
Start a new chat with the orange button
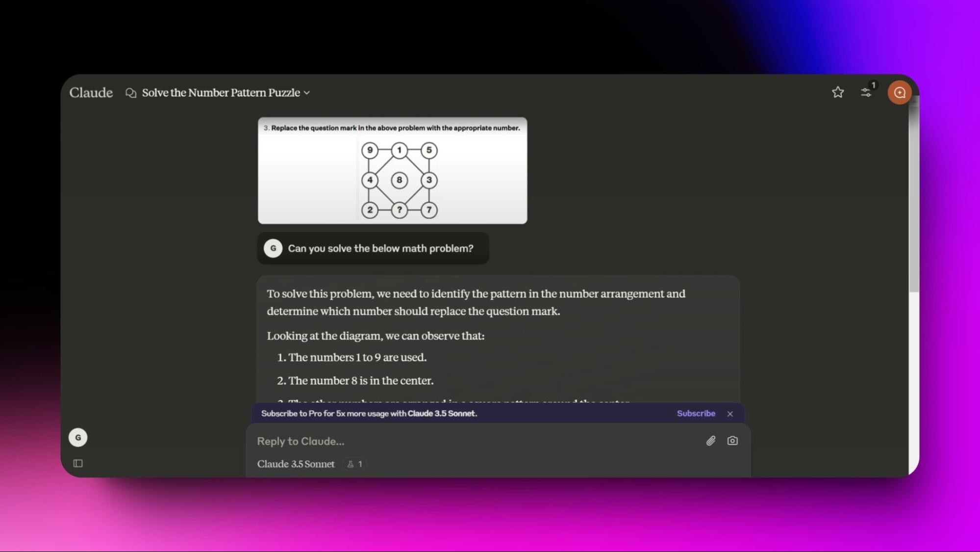[x=900, y=92]
